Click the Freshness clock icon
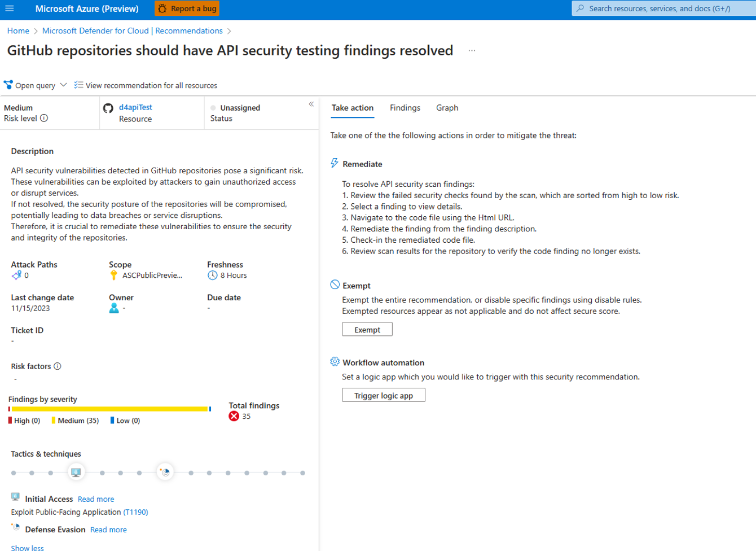This screenshot has width=756, height=551. [x=212, y=275]
